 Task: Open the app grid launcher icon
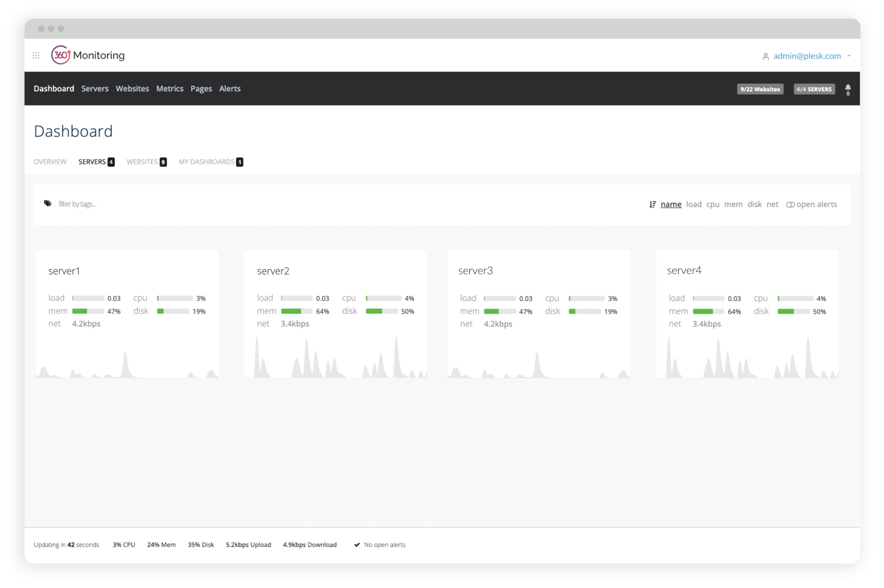tap(36, 55)
